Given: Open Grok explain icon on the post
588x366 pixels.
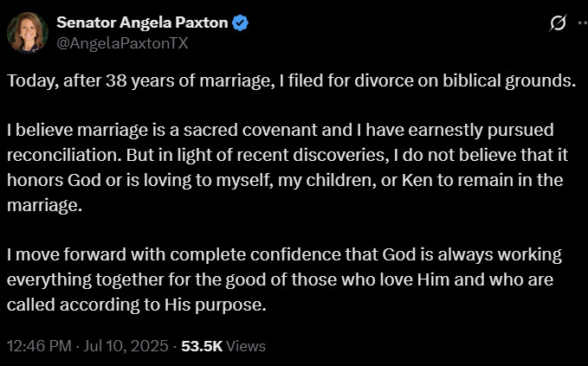Looking at the screenshot, I should [558, 23].
